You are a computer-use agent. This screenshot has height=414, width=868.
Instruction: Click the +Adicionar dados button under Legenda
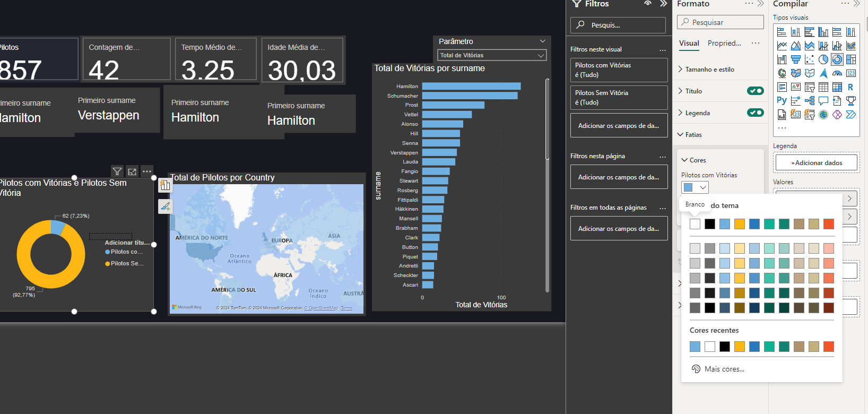click(x=817, y=163)
